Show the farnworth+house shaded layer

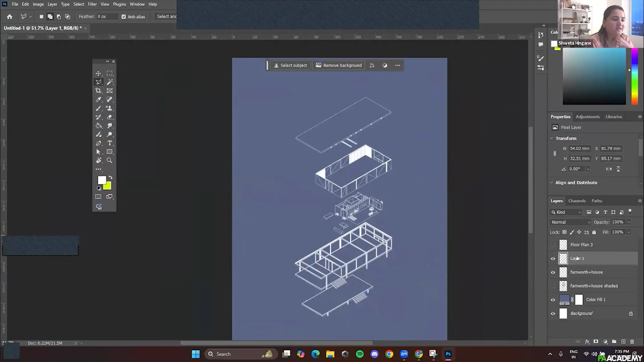pyautogui.click(x=553, y=286)
